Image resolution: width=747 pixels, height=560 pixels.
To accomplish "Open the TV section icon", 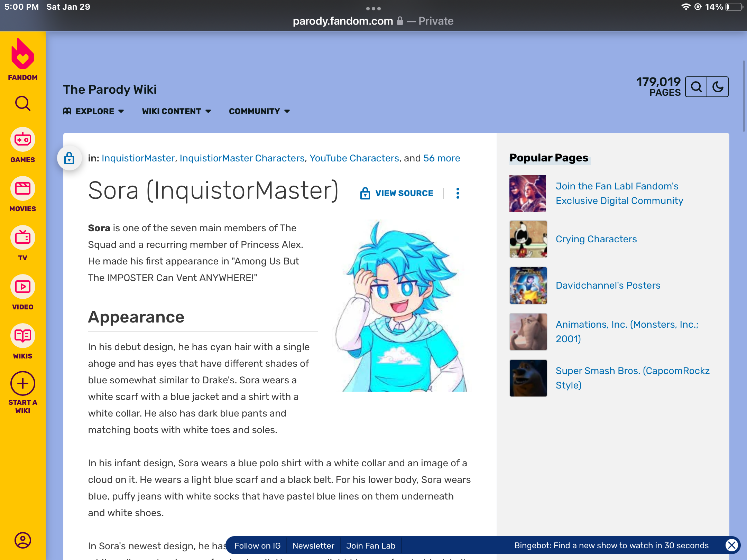I will click(x=22, y=238).
